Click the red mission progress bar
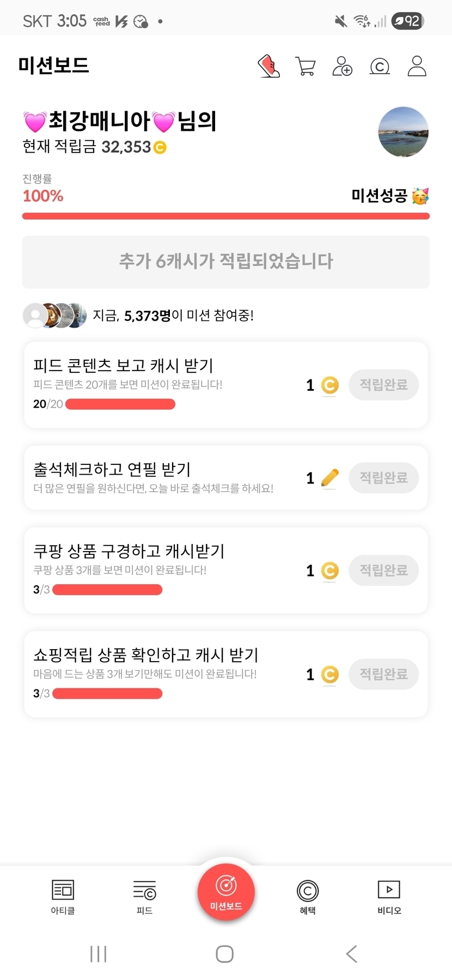Screen dimensions: 452x980 click(x=226, y=216)
